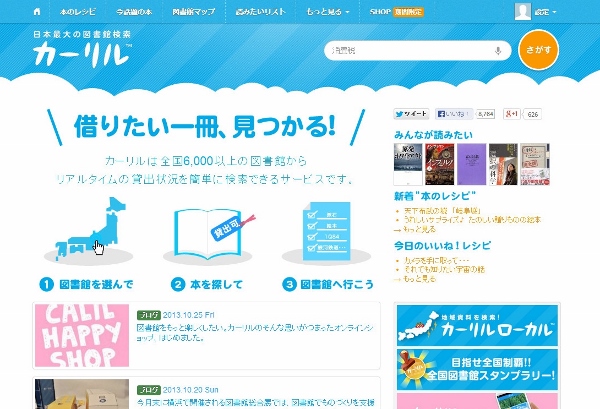Open the fourth book cover with woman
This screenshot has height=409, width=600.
coord(503,164)
